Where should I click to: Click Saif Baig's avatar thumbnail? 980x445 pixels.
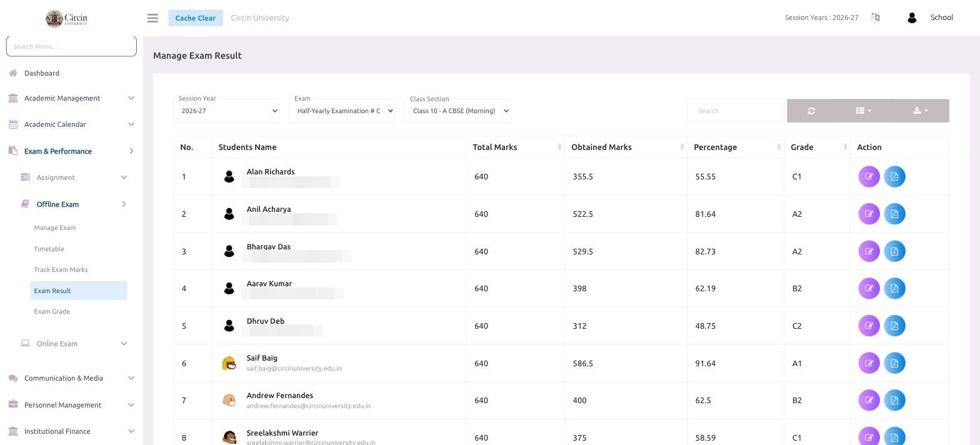[x=229, y=363]
